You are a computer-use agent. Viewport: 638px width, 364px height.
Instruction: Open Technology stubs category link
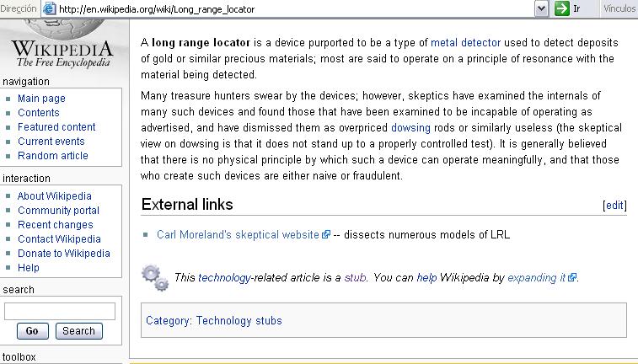coord(239,320)
